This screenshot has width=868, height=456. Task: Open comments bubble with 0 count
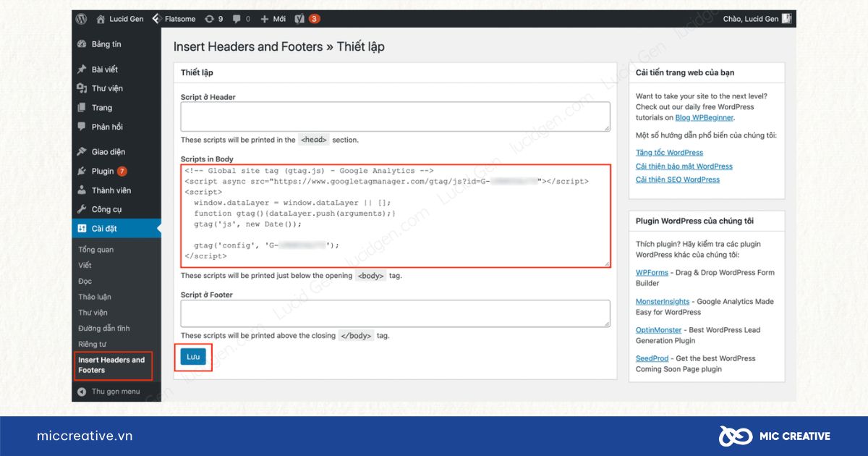click(242, 19)
